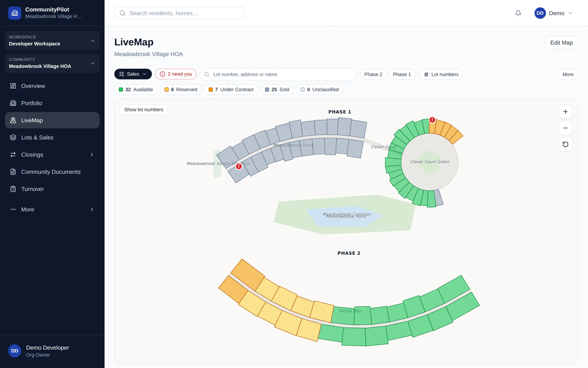Go to Portfolio page
Screen dimensions: 588x368
[52, 103]
